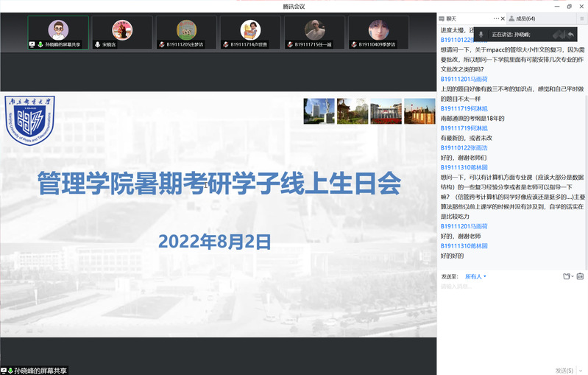Image resolution: width=588 pixels, height=375 pixels.
Task: Click muted mic icon of B19111714卢世贵
Action: tap(226, 44)
